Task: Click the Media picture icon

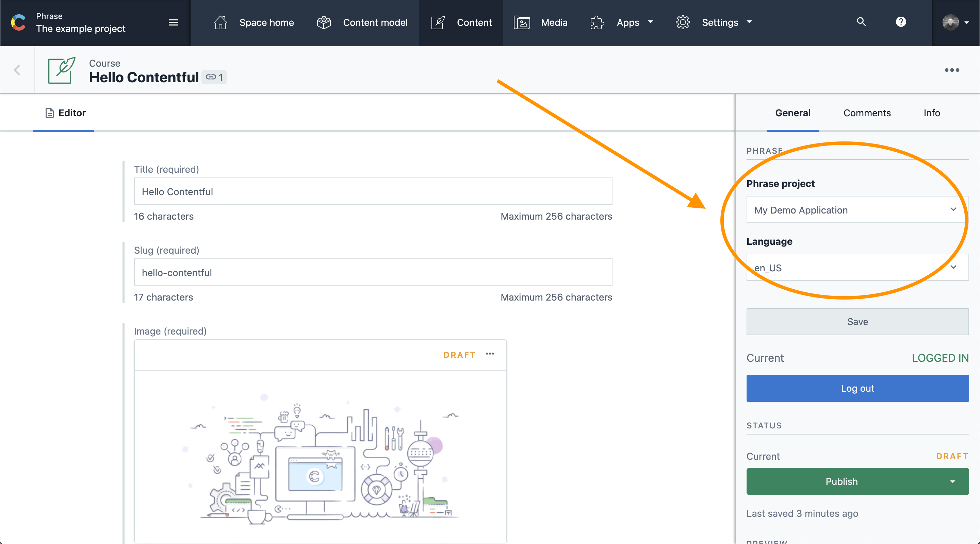Action: 522,22
